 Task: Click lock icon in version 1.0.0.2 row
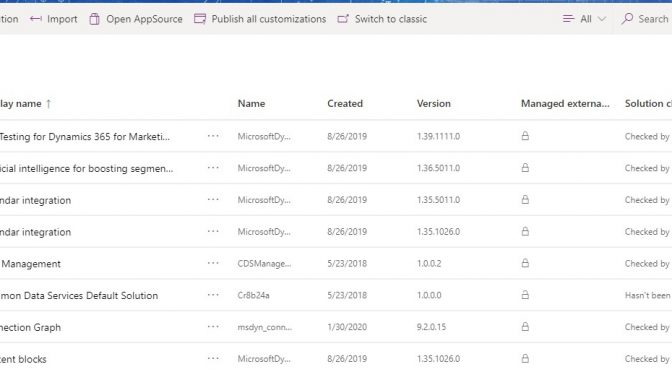525,263
